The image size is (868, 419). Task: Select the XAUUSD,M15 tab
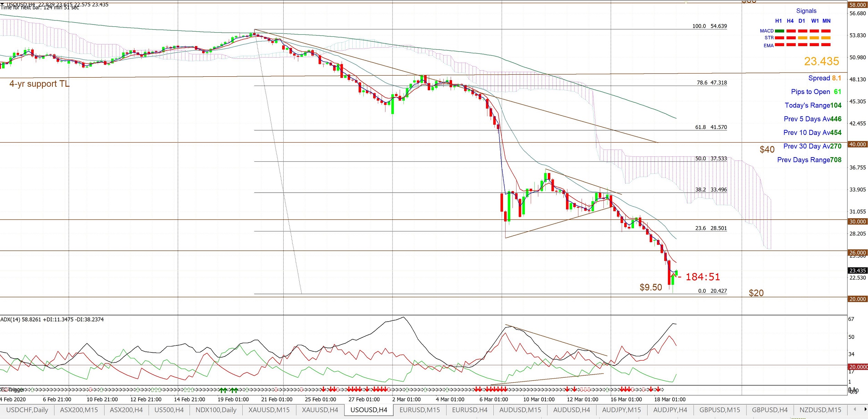pyautogui.click(x=269, y=410)
